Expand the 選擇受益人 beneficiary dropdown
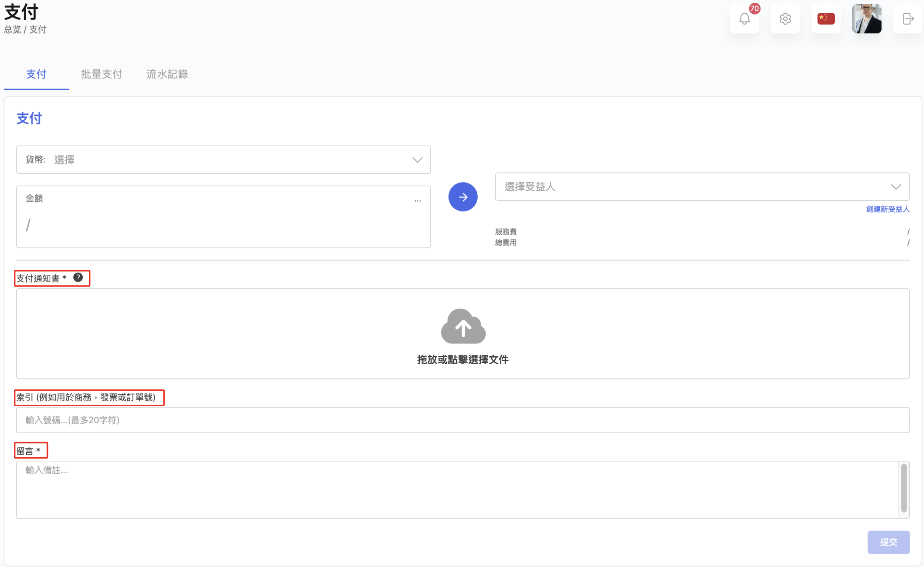This screenshot has height=567, width=924. pyautogui.click(x=702, y=187)
